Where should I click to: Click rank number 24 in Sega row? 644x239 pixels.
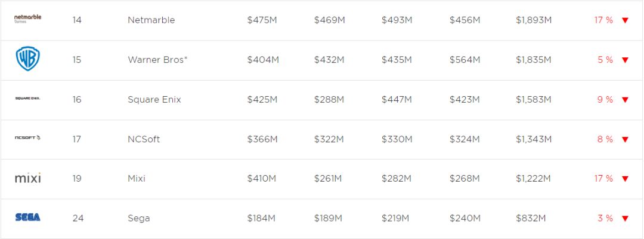78,218
